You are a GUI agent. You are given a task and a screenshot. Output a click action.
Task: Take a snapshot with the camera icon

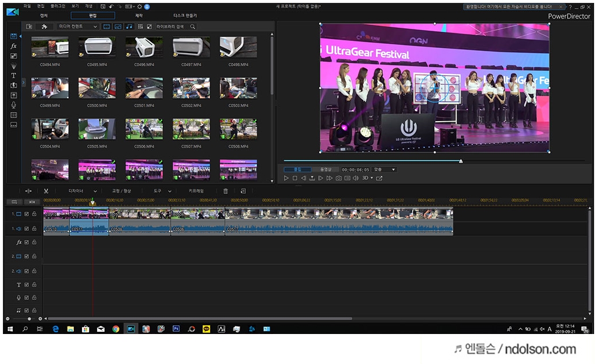click(x=338, y=178)
